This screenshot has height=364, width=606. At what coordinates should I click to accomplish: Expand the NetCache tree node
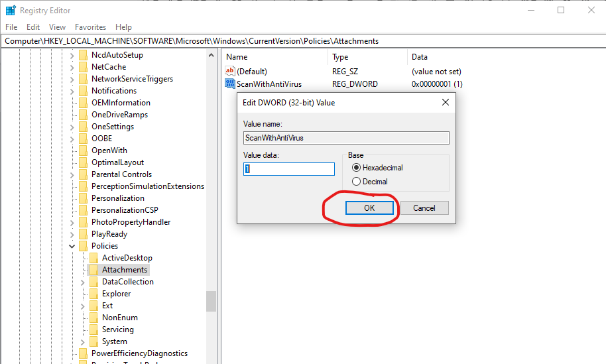[x=72, y=68]
